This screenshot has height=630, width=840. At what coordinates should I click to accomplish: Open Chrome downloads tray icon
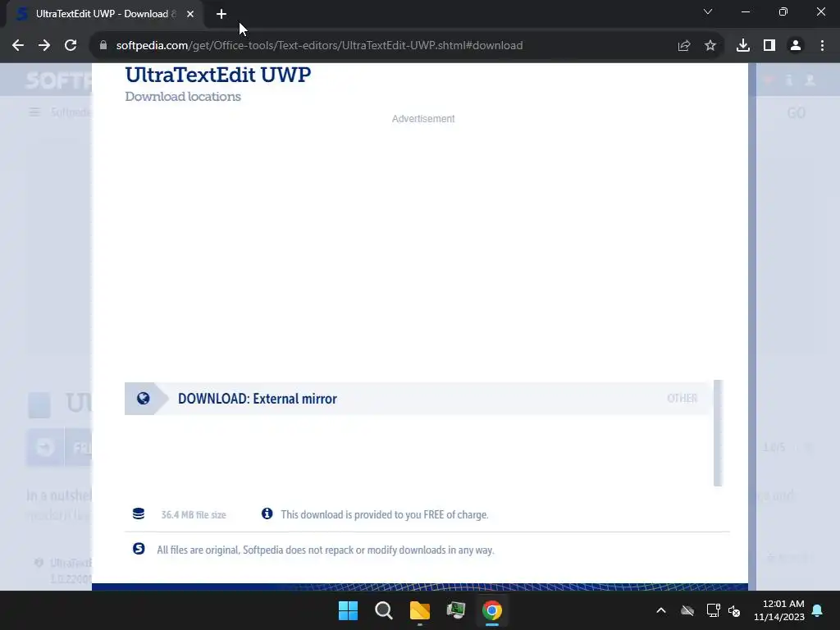click(x=743, y=46)
